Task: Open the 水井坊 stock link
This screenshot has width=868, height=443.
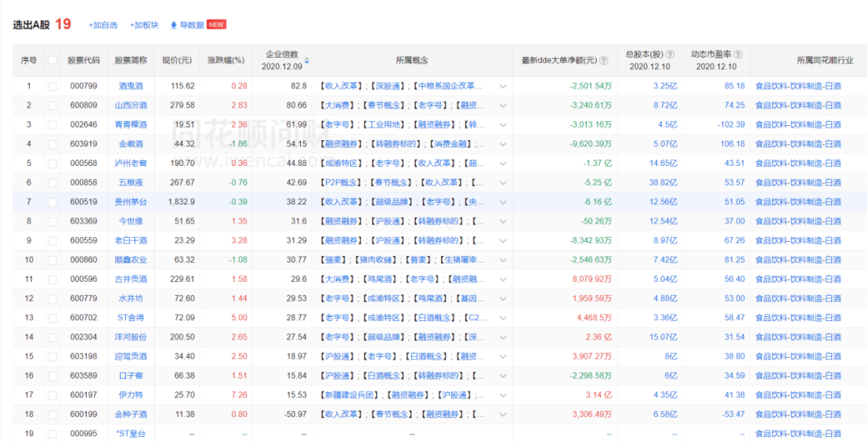Action: 131,299
